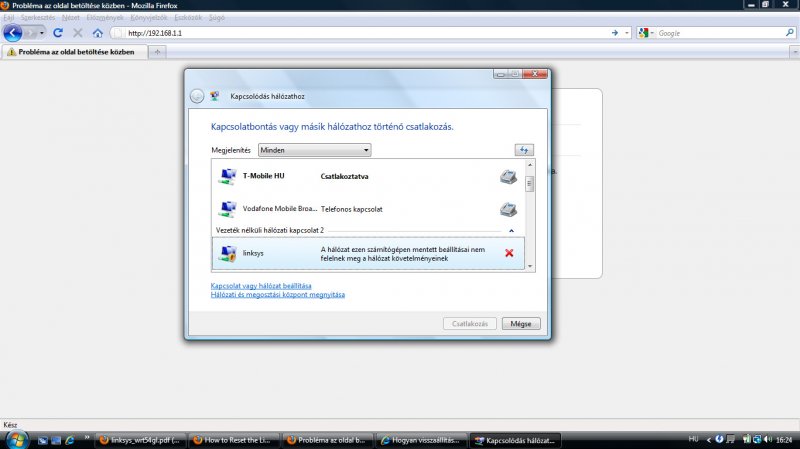Viewport: 800px width, 449px height.
Task: Expand the quick launch overflow chevron
Action: click(87, 438)
